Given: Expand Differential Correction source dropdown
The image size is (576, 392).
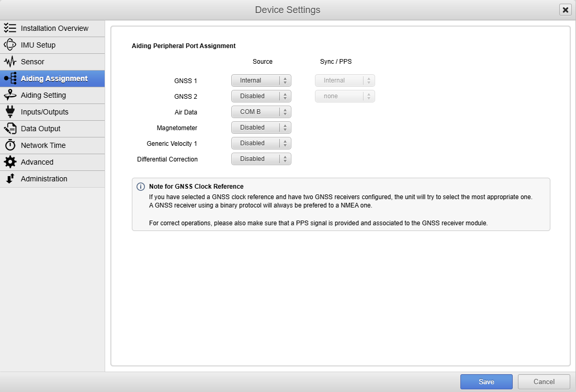Looking at the screenshot, I should [261, 159].
